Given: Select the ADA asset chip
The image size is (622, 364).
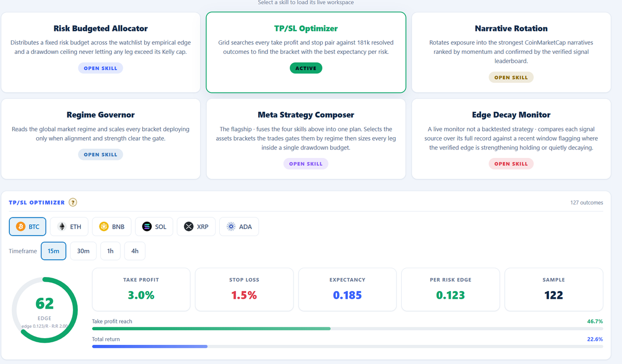Looking at the screenshot, I should point(239,227).
